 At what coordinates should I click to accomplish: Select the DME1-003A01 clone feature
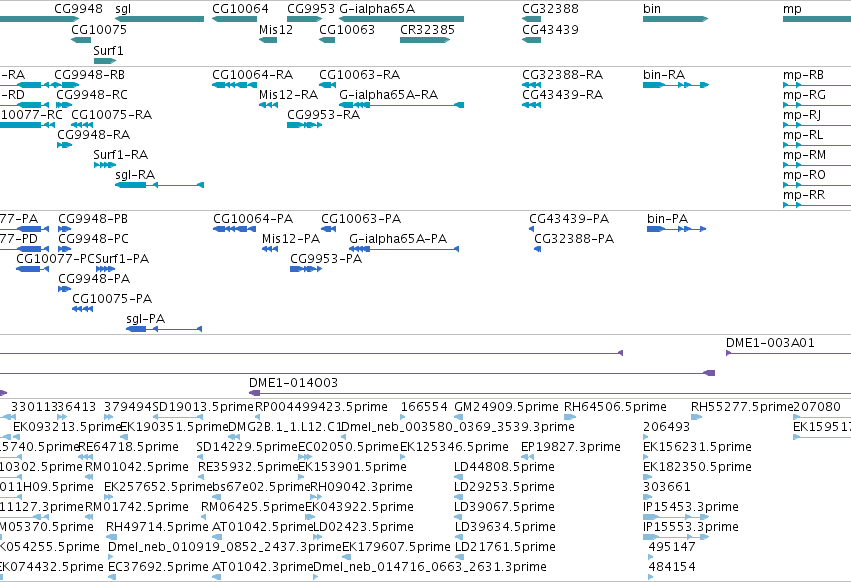(x=789, y=353)
